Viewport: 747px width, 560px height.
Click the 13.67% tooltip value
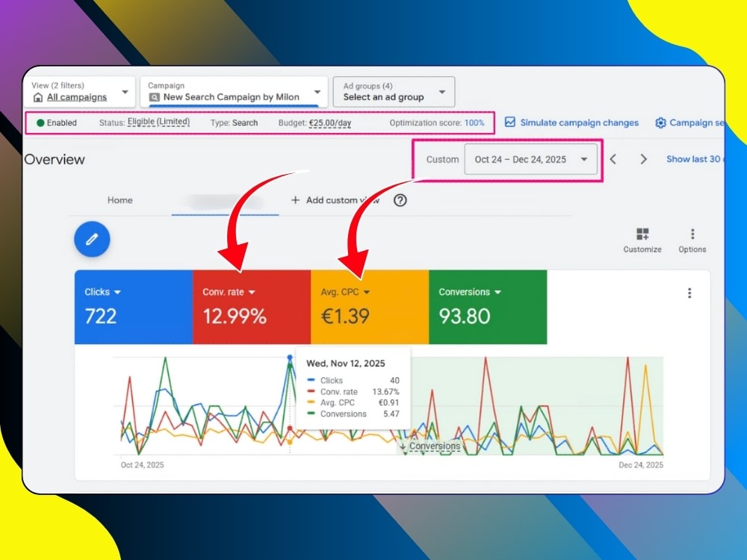point(386,392)
